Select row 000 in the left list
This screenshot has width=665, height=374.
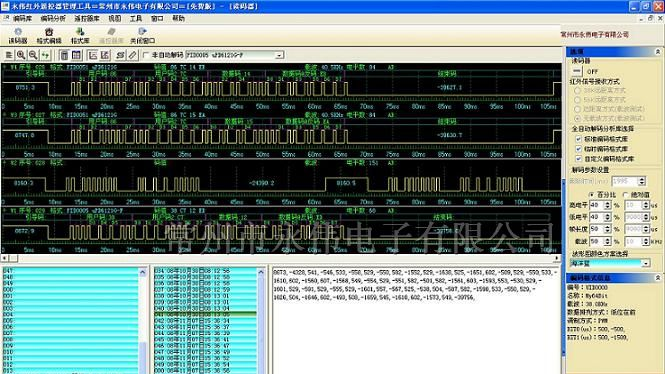click(70, 289)
